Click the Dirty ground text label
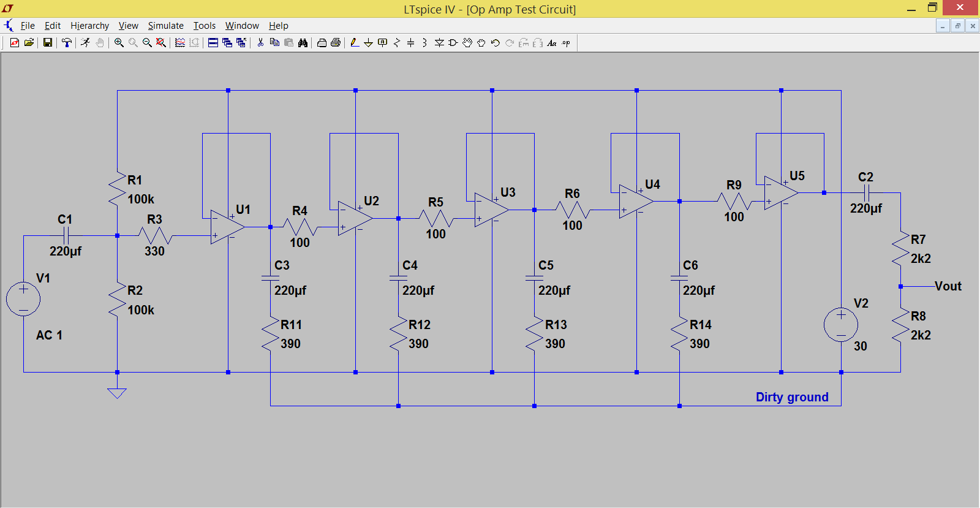This screenshot has width=980, height=508. point(792,397)
